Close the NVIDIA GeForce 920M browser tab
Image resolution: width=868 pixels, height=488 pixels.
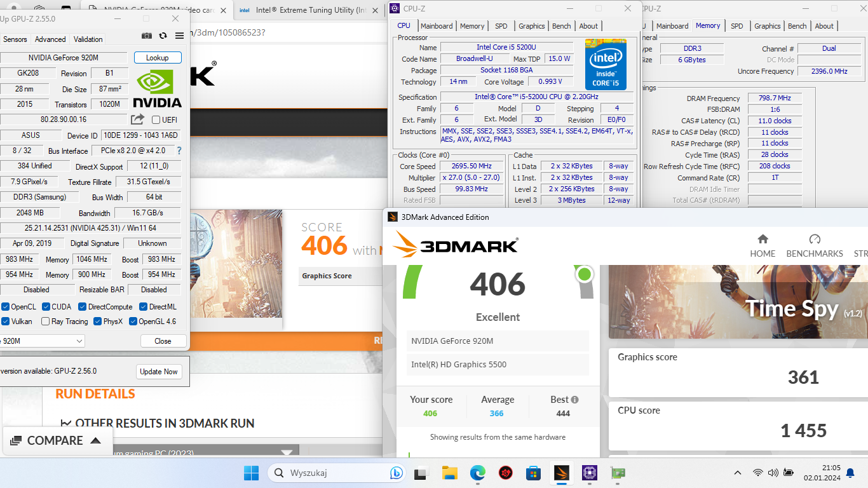222,10
